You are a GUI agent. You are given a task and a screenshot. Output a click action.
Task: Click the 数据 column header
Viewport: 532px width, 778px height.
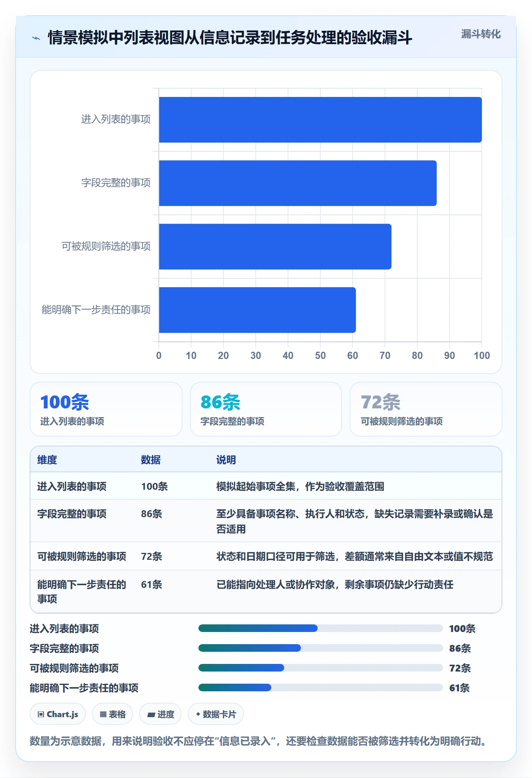click(x=151, y=460)
